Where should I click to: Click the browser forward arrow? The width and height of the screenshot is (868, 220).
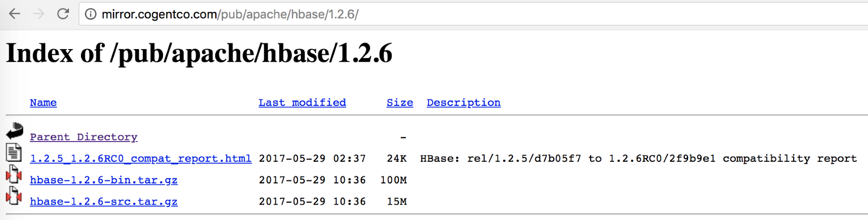click(39, 14)
